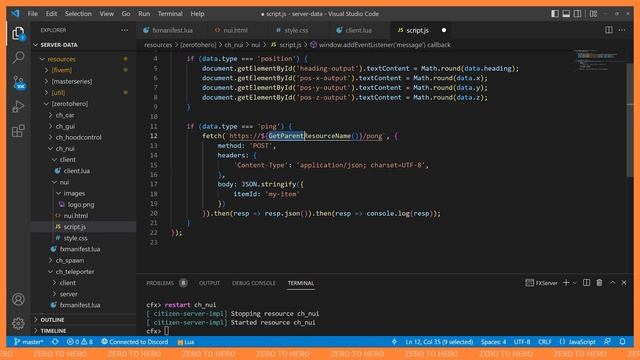Open the Manage gear menu
This screenshot has width=640, height=360.
18,323
